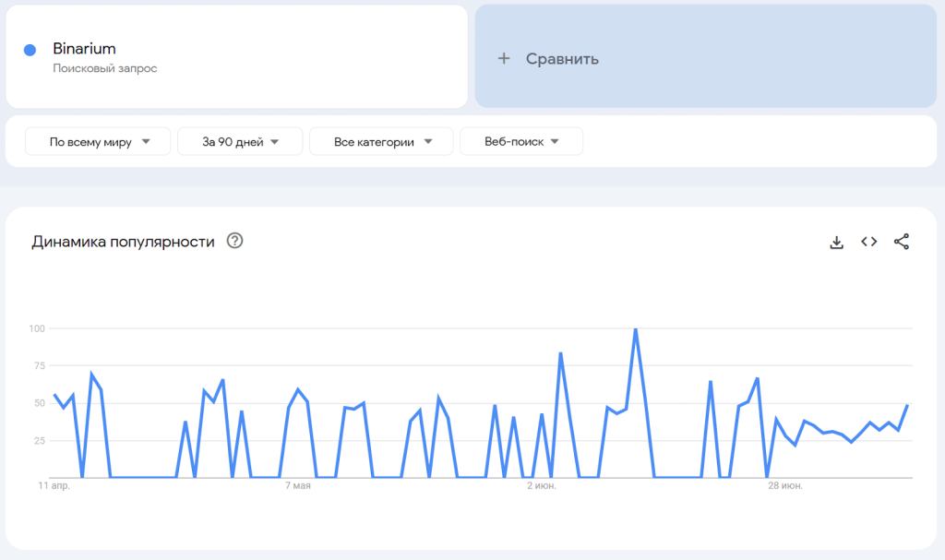Edit the Binarium search term field
Viewport: 945px width, 560px height.
[x=85, y=49]
